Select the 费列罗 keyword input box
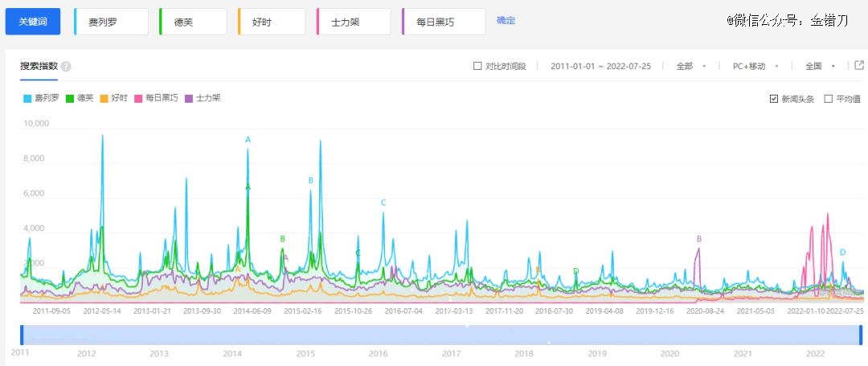Viewport: 868px width, 366px height. [x=111, y=22]
